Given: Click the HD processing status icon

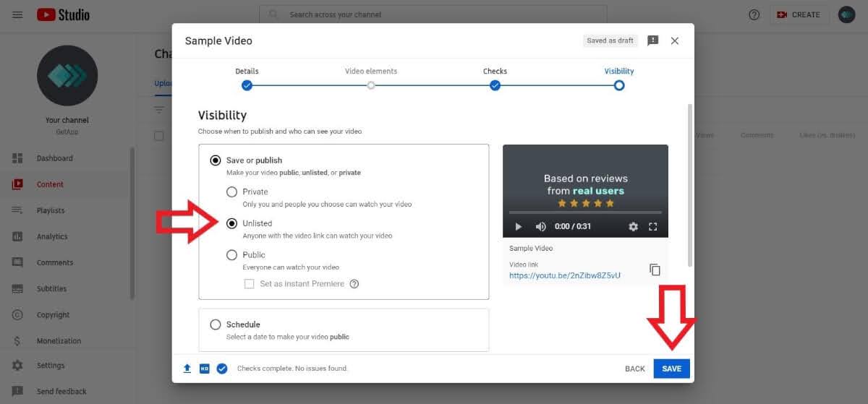Looking at the screenshot, I should (x=205, y=369).
